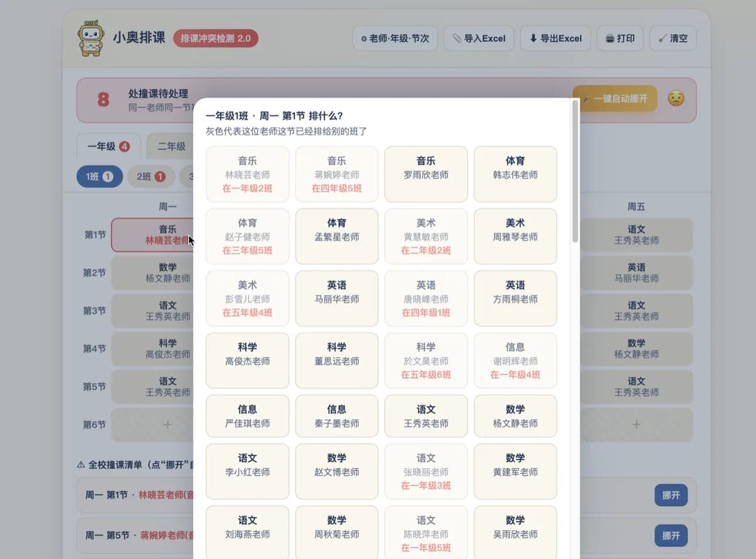
Task: Choose 体育 孟繁星老师 card
Action: 336,236
